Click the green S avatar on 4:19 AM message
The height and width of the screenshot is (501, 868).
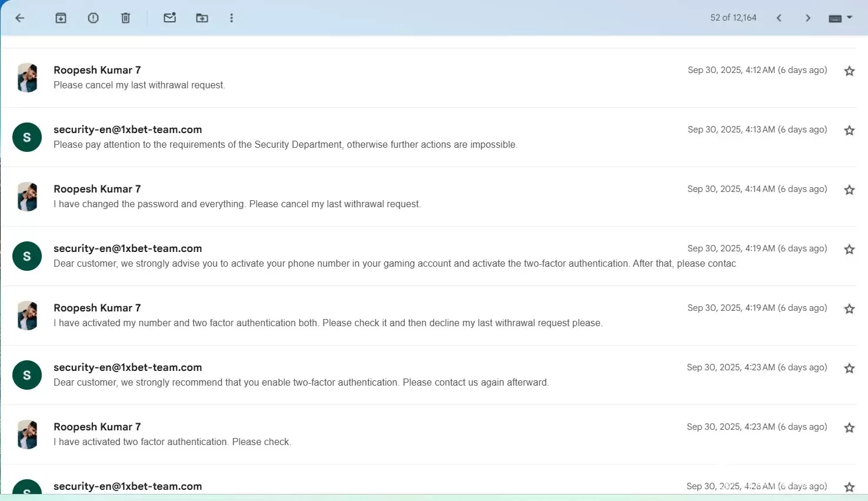click(x=27, y=256)
